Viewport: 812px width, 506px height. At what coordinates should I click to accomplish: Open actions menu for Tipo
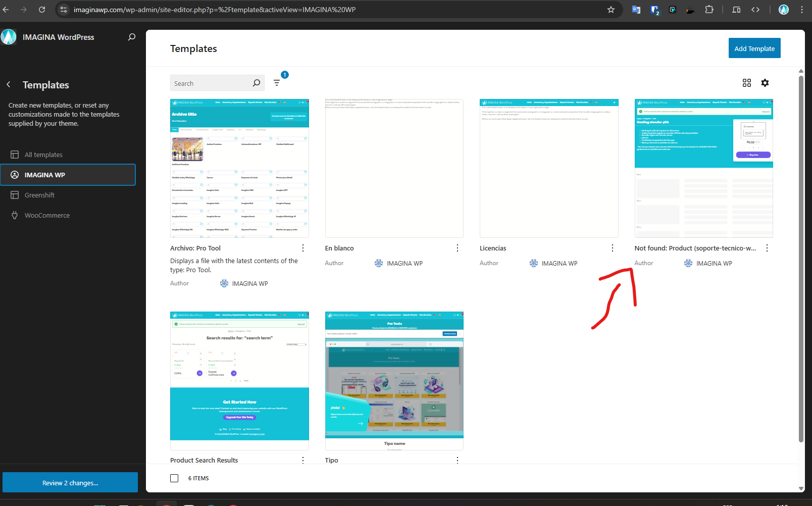[x=458, y=460]
